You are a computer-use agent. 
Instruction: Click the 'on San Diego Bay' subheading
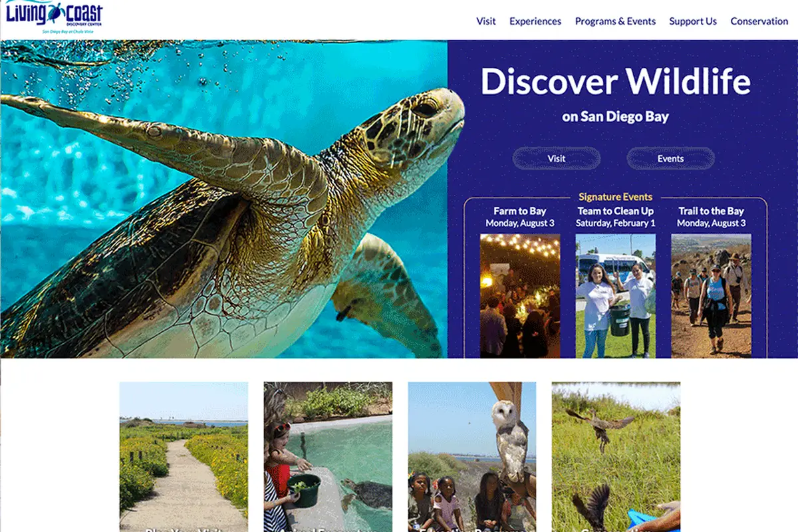click(x=616, y=117)
